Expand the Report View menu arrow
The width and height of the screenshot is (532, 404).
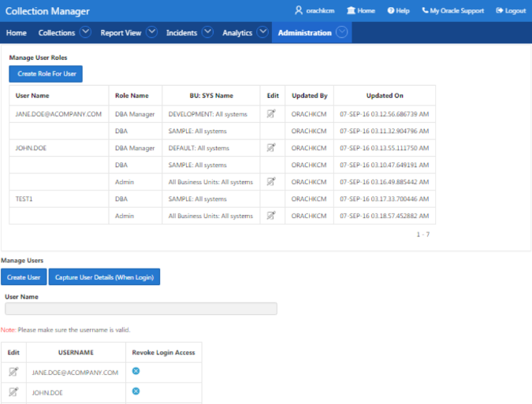(151, 32)
